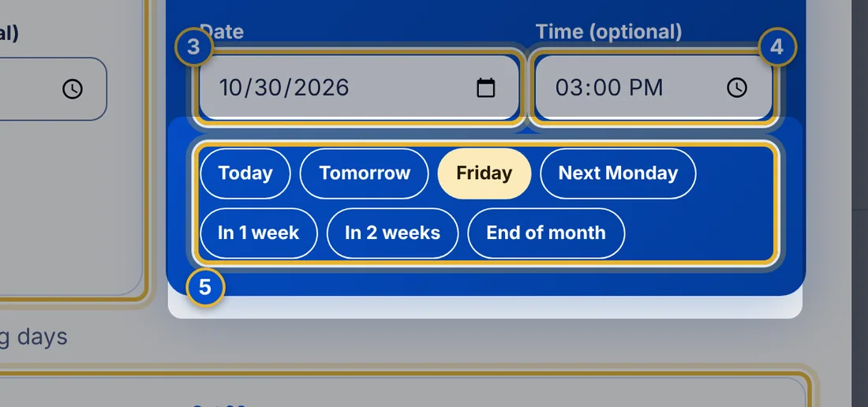Pick the Next Monday chip
This screenshot has width=868, height=407.
(x=618, y=173)
